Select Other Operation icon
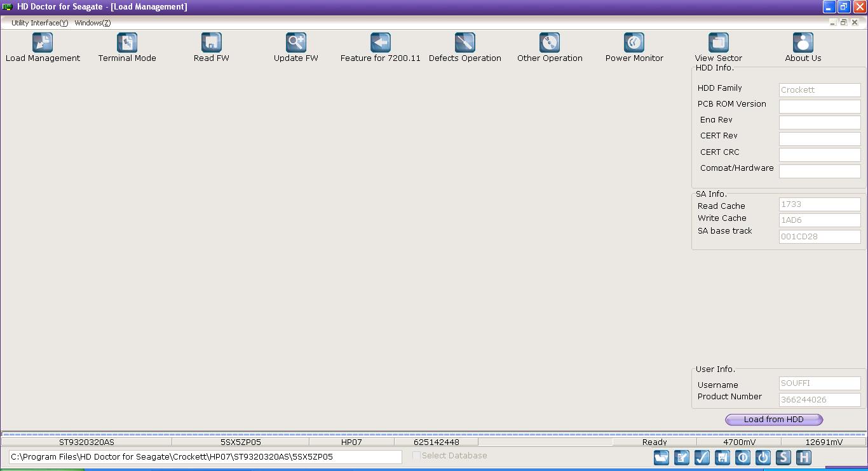The height and width of the screenshot is (471, 868). pyautogui.click(x=550, y=43)
